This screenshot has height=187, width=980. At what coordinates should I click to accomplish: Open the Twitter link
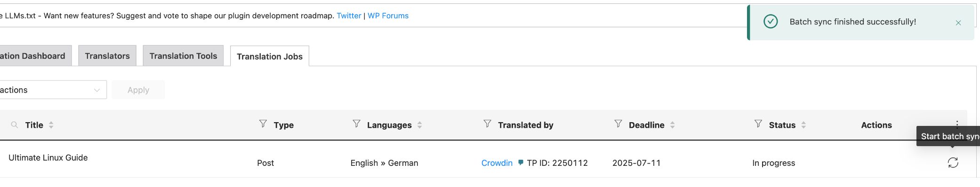pyautogui.click(x=349, y=16)
